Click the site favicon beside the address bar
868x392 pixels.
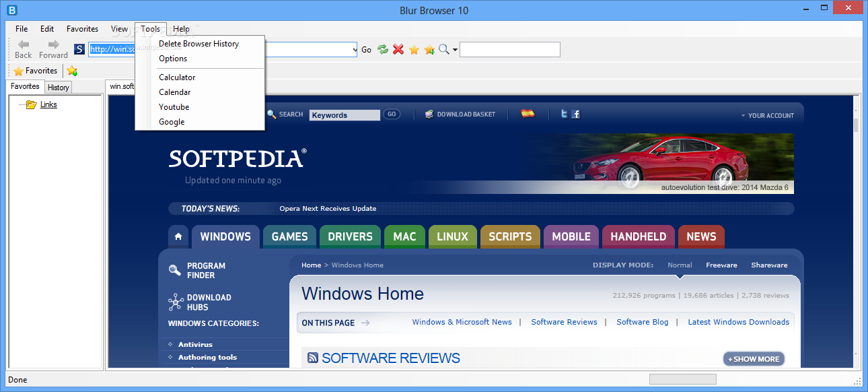[79, 49]
